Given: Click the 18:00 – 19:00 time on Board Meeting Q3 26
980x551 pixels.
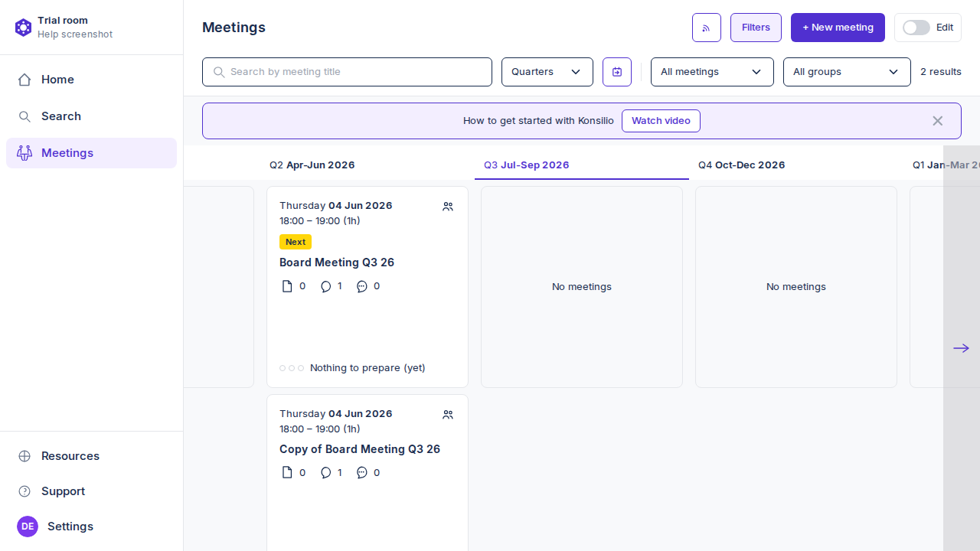Looking at the screenshot, I should tap(320, 221).
